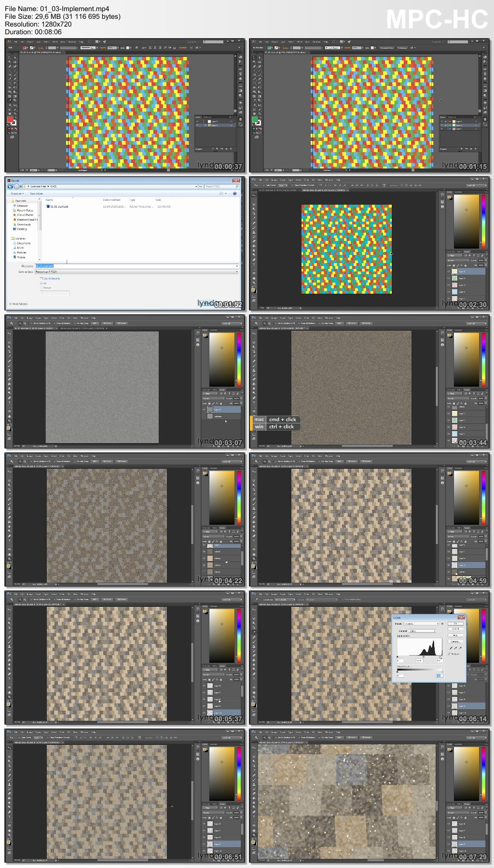Click the delete layer trash icon in the 00:00:37 Layers panel
The width and height of the screenshot is (494, 868).
pyautogui.click(x=231, y=149)
